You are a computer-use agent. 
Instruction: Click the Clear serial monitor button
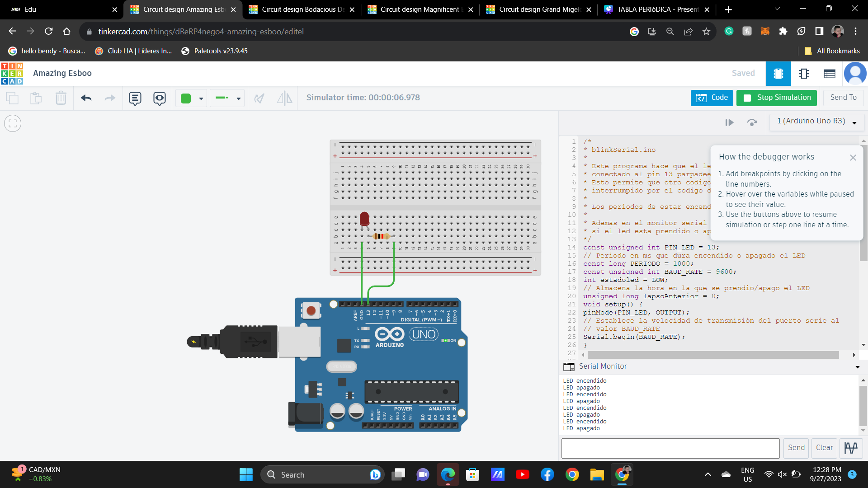point(824,447)
